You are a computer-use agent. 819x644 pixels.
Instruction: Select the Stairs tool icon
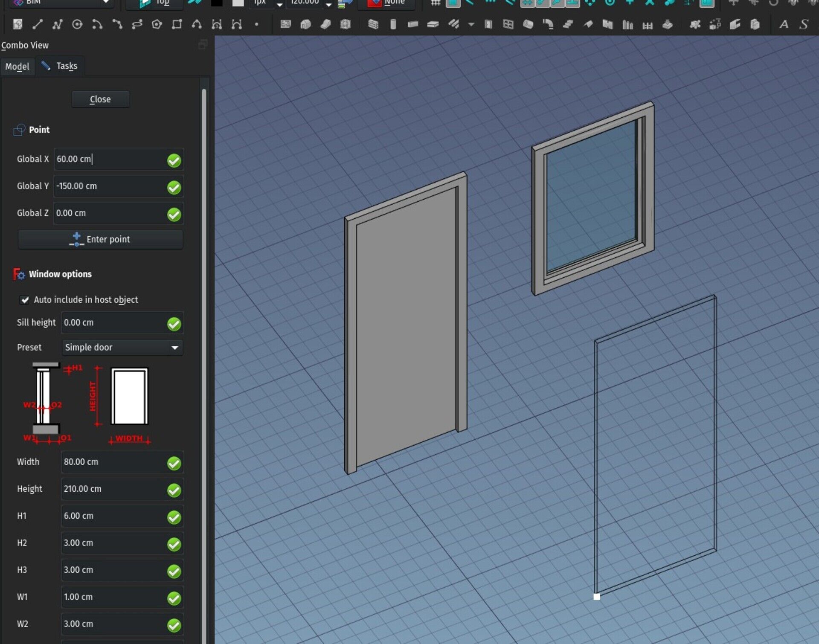pos(568,24)
